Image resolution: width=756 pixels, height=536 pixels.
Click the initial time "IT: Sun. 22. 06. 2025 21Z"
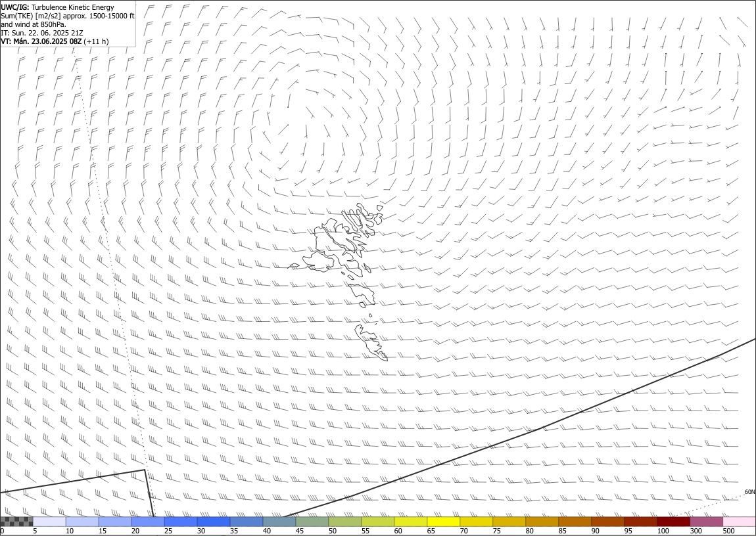[x=42, y=33]
